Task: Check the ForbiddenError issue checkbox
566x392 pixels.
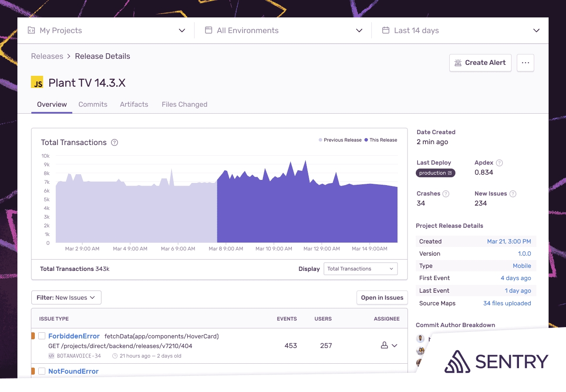Action: coord(42,336)
